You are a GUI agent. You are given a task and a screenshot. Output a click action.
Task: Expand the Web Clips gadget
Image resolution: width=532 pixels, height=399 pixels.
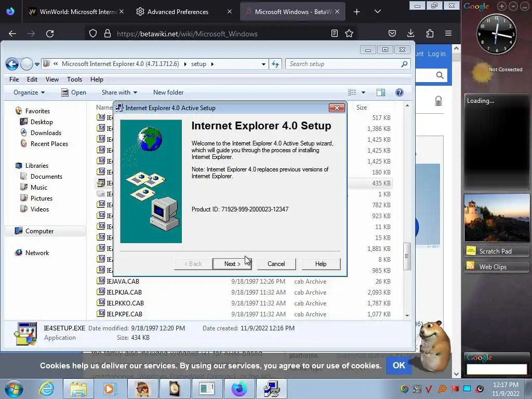tap(497, 267)
